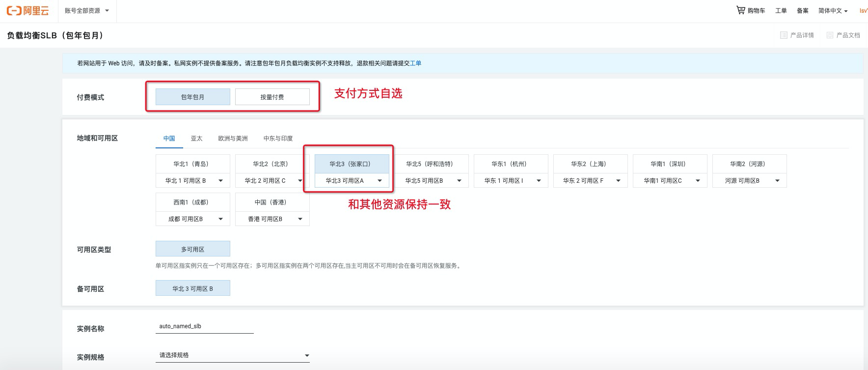Switch to the 亚太 region tab
The image size is (868, 370).
197,139
